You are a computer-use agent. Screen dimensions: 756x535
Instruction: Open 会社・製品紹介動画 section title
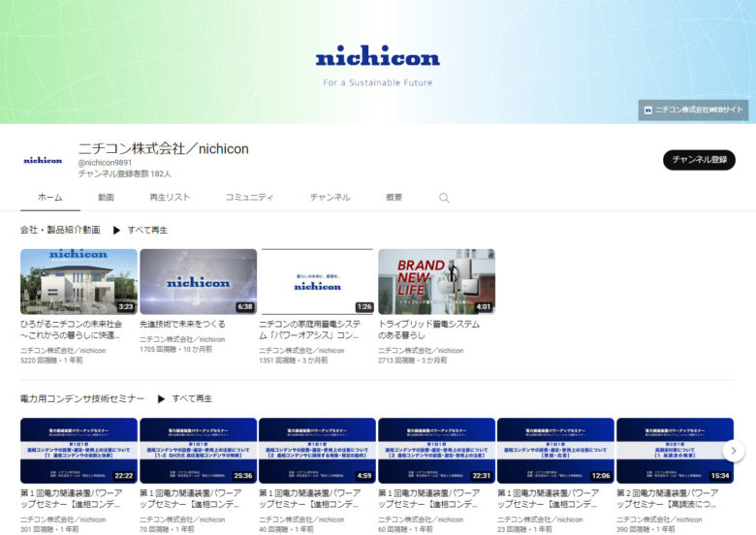coord(60,230)
